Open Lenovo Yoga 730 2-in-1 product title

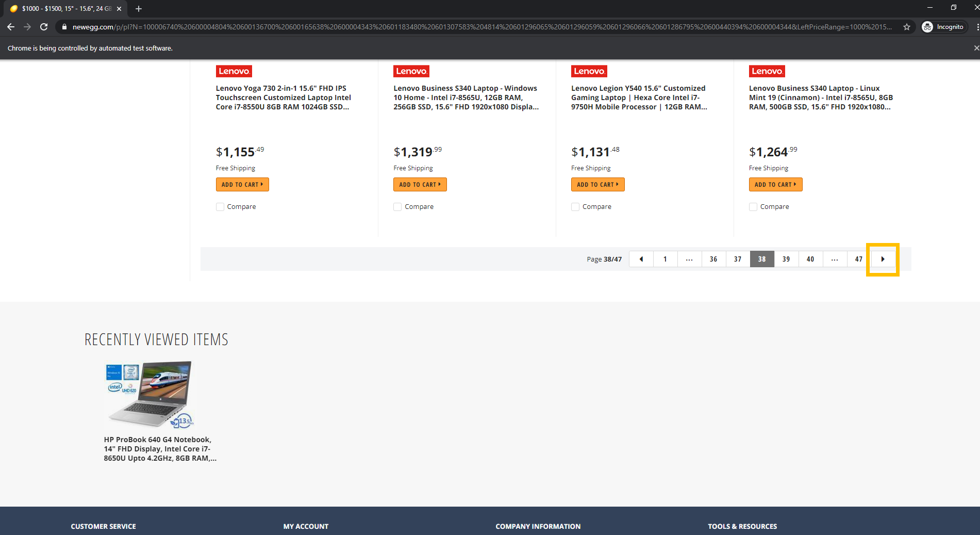point(284,98)
